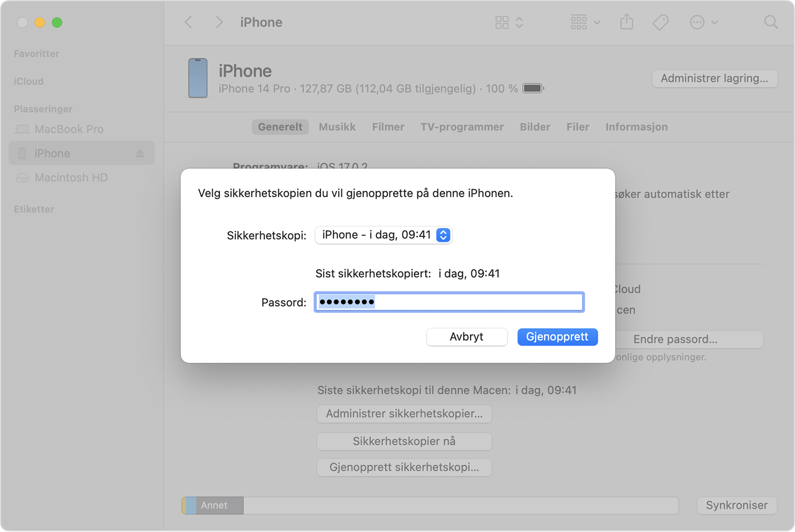This screenshot has height=532, width=795.
Task: Select iPhone in sidebar
Action: coord(82,153)
